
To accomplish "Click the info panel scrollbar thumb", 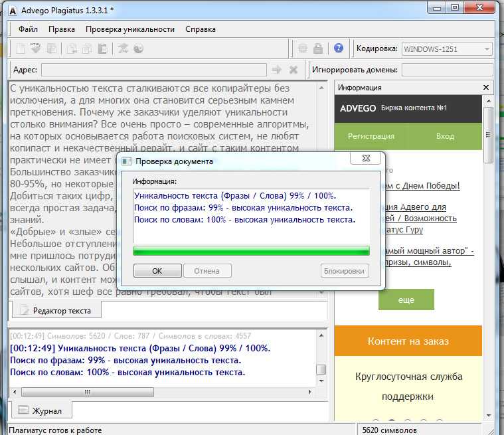I will (488, 135).
